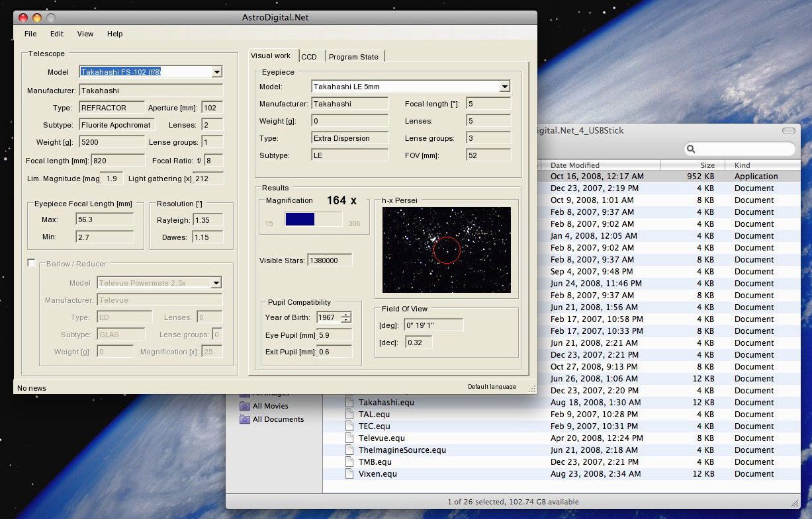Click the Televue.equ file icon
812x519 pixels.
tap(349, 438)
